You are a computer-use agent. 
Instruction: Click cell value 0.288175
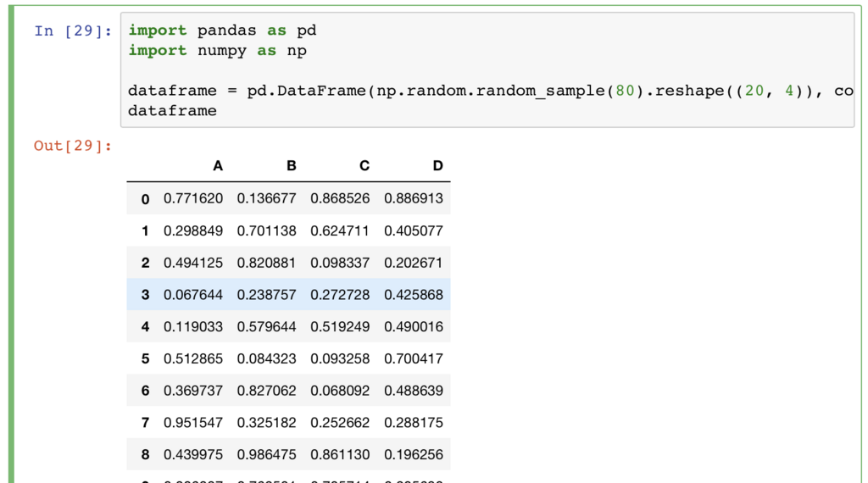point(414,423)
